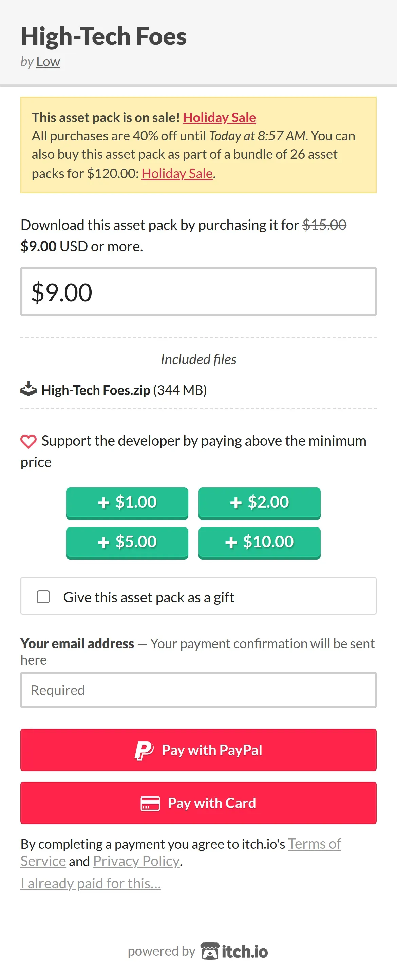Add $10.00 to the payment
Screen dimensions: 397x980
(x=259, y=543)
